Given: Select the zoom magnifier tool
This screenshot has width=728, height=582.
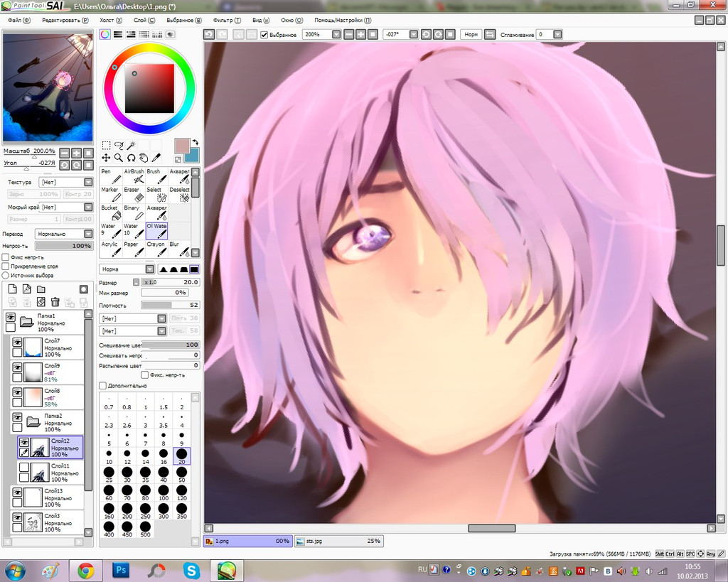Looking at the screenshot, I should tap(119, 158).
